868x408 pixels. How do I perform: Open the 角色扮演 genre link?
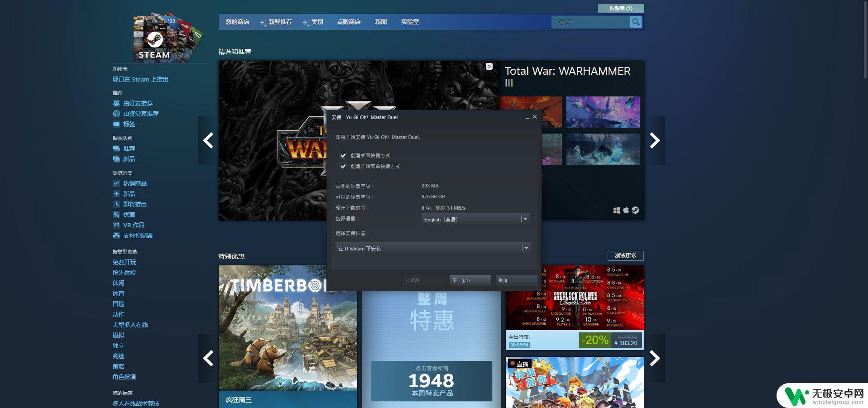tap(124, 377)
